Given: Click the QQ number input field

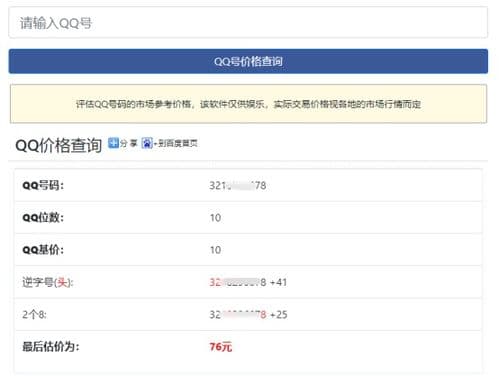Looking at the screenshot, I should point(248,23).
